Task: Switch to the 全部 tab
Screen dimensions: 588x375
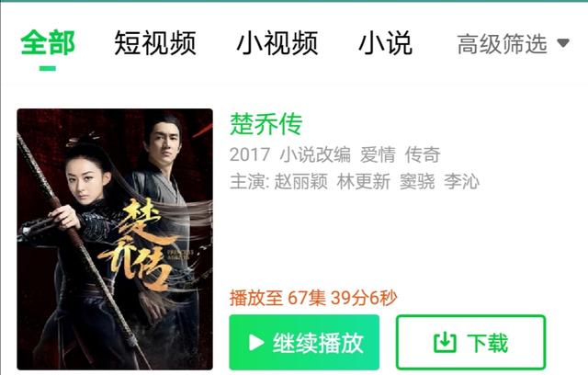Action: click(x=48, y=43)
